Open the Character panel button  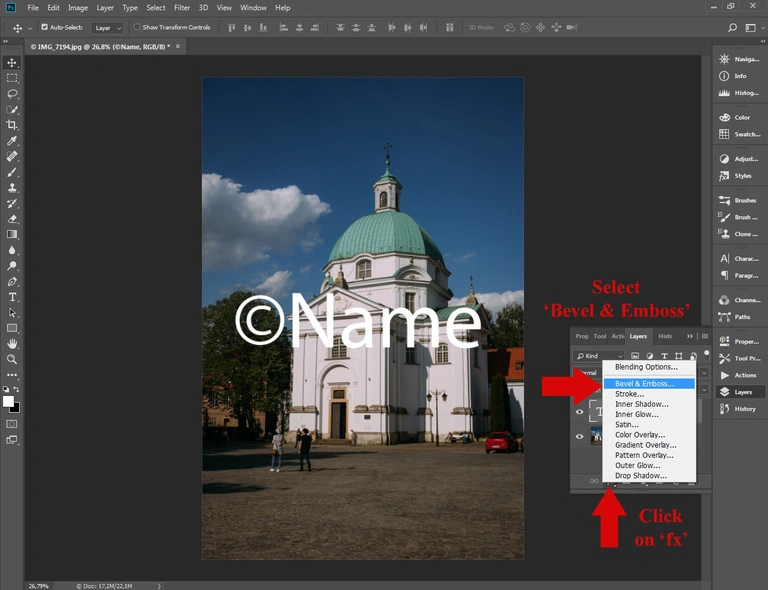click(740, 259)
